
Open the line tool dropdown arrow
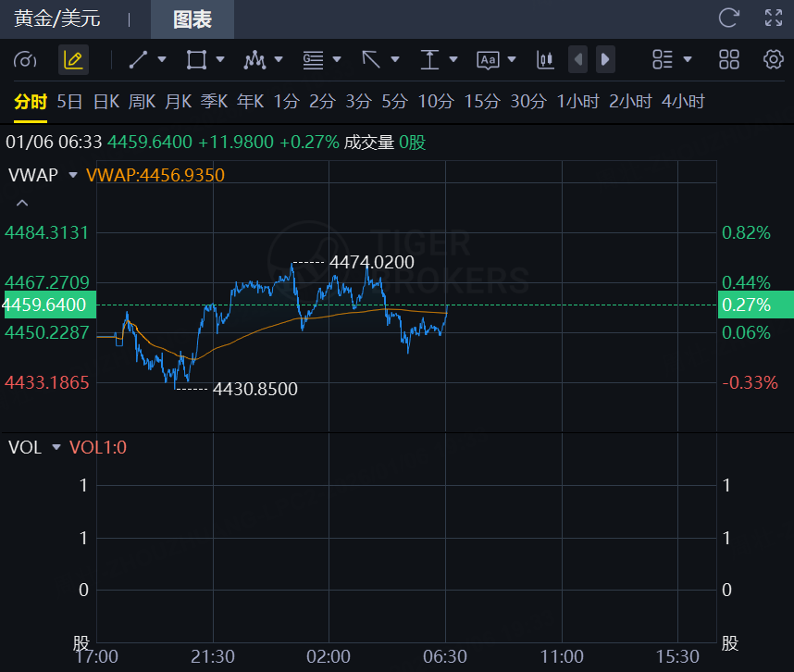[x=162, y=60]
